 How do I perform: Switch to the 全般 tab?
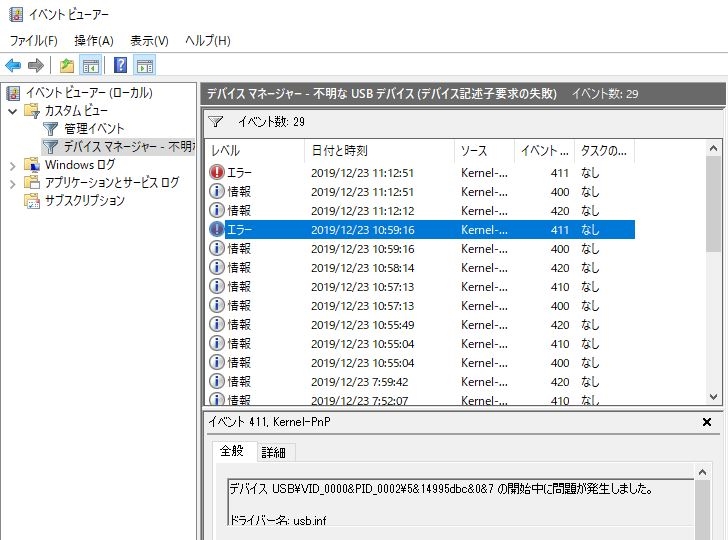tap(232, 451)
